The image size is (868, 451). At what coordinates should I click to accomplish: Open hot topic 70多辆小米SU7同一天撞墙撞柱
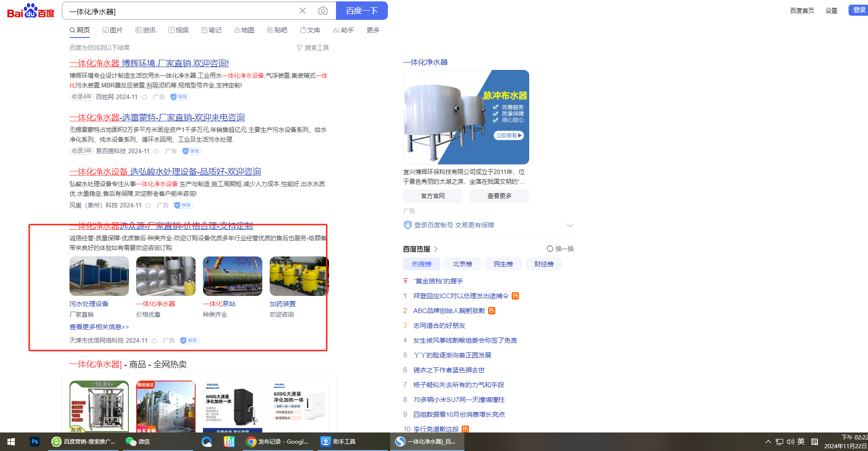pyautogui.click(x=459, y=400)
